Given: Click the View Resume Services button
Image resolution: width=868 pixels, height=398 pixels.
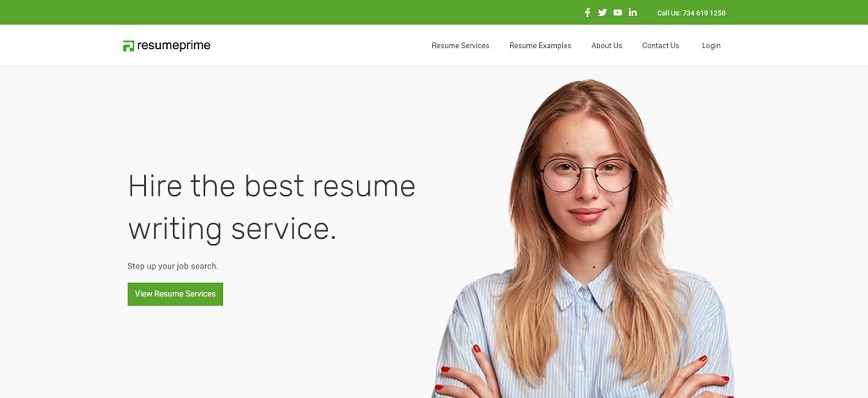Looking at the screenshot, I should coord(175,294).
